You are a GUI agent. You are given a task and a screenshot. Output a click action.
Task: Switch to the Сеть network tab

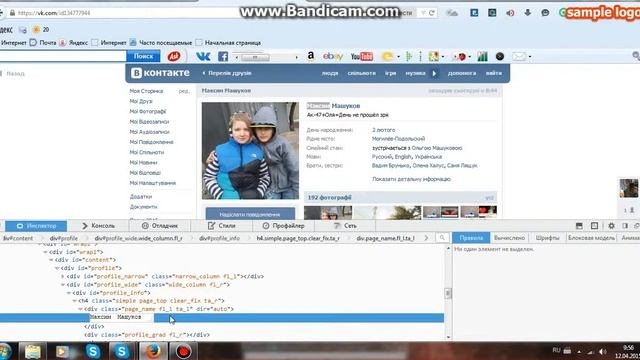coord(345,226)
